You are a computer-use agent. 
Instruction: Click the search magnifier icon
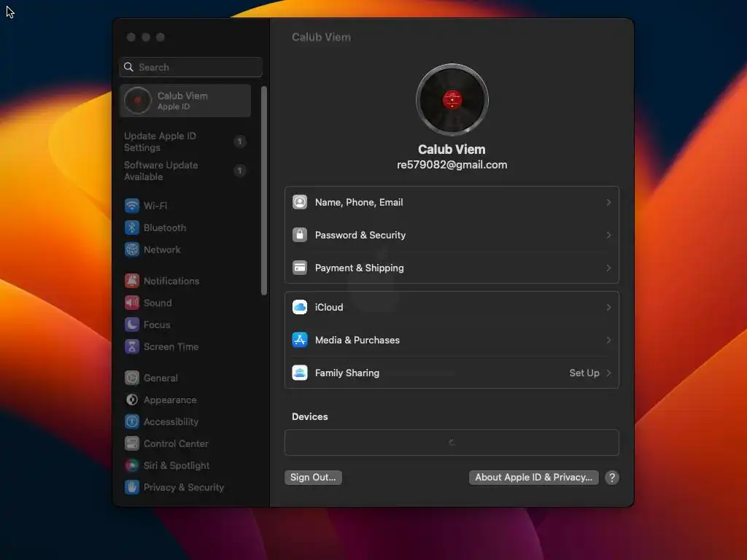coord(128,67)
